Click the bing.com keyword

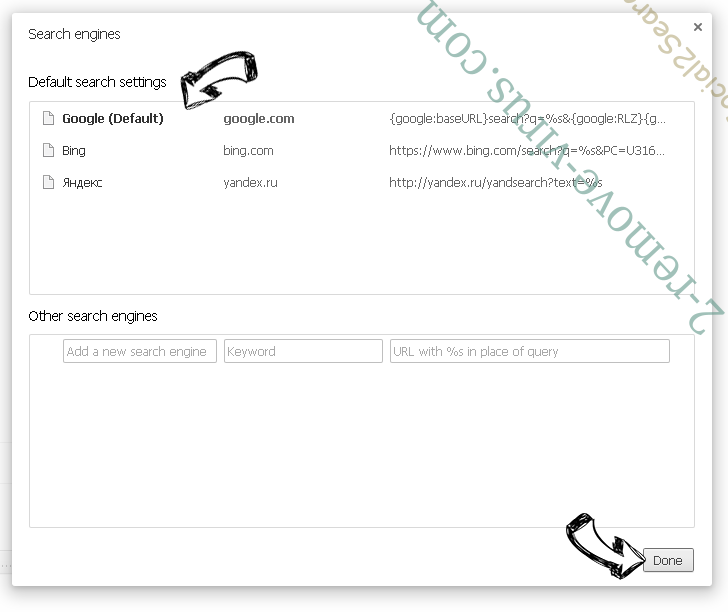(248, 151)
